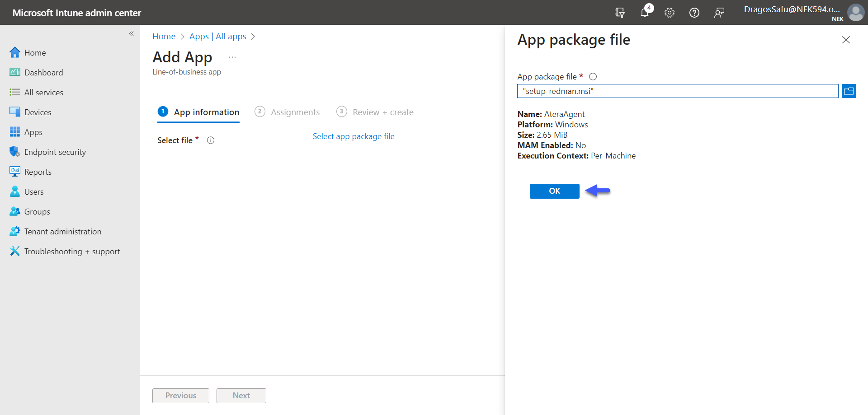Viewport: 868px width, 415px height.
Task: Open the Add App ellipsis menu
Action: pyautogui.click(x=232, y=57)
